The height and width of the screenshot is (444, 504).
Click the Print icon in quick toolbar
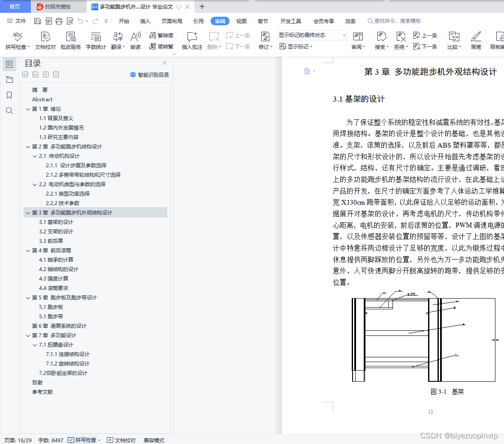59,21
